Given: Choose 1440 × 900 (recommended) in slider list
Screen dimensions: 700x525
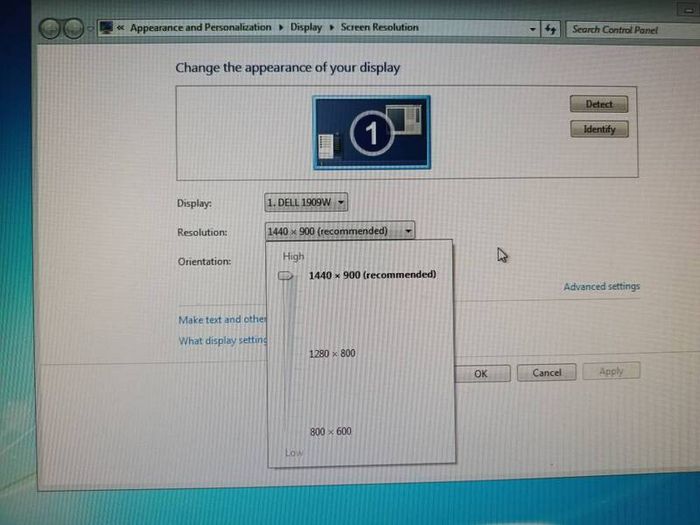Looking at the screenshot, I should click(x=372, y=275).
